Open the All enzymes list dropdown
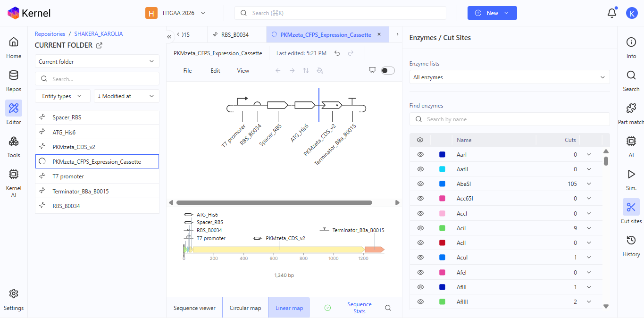Screen dimensions: 644x318 (x=510, y=77)
